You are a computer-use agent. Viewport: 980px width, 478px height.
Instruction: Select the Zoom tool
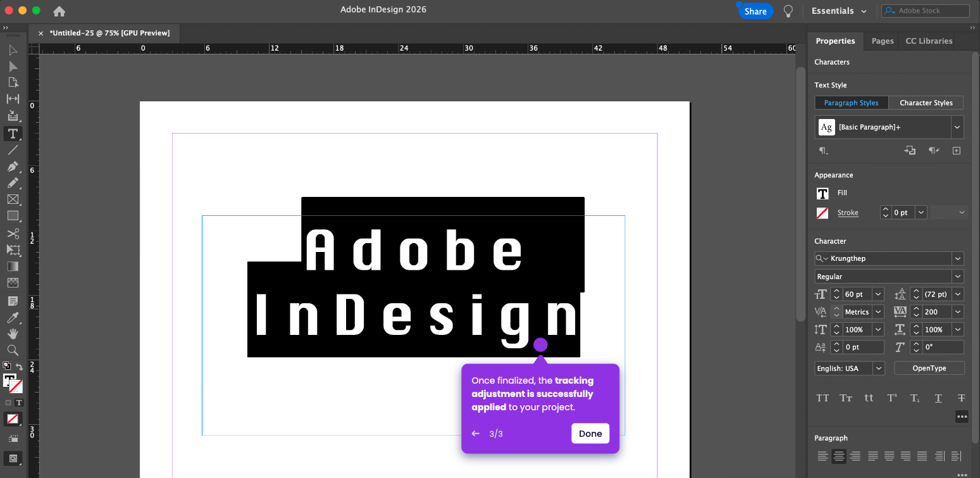(x=13, y=350)
